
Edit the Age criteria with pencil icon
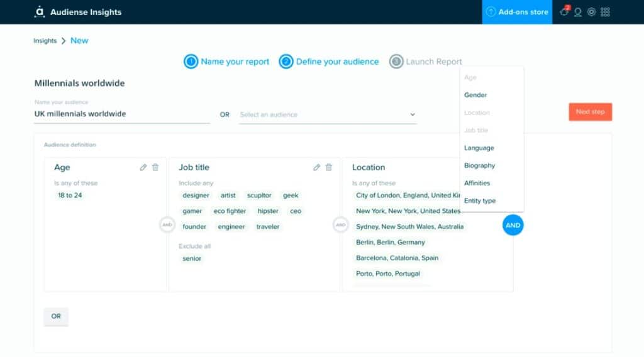coord(143,167)
